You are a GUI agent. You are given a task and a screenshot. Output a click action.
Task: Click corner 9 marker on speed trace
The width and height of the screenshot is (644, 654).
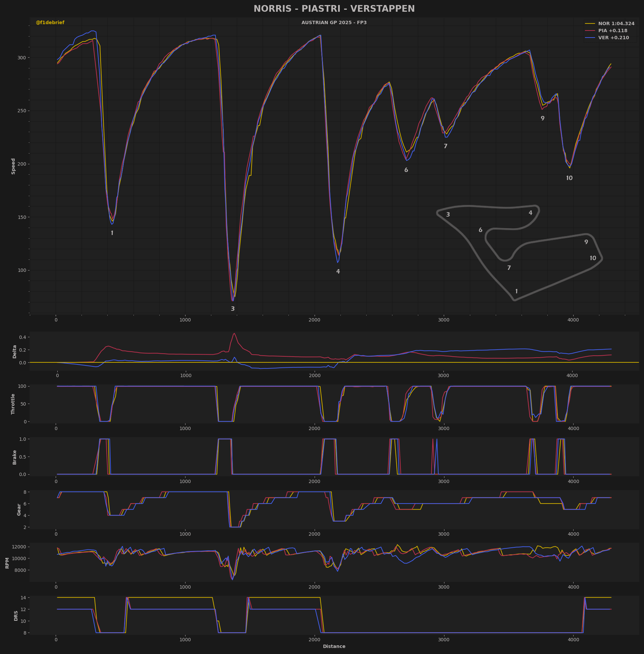click(x=542, y=118)
